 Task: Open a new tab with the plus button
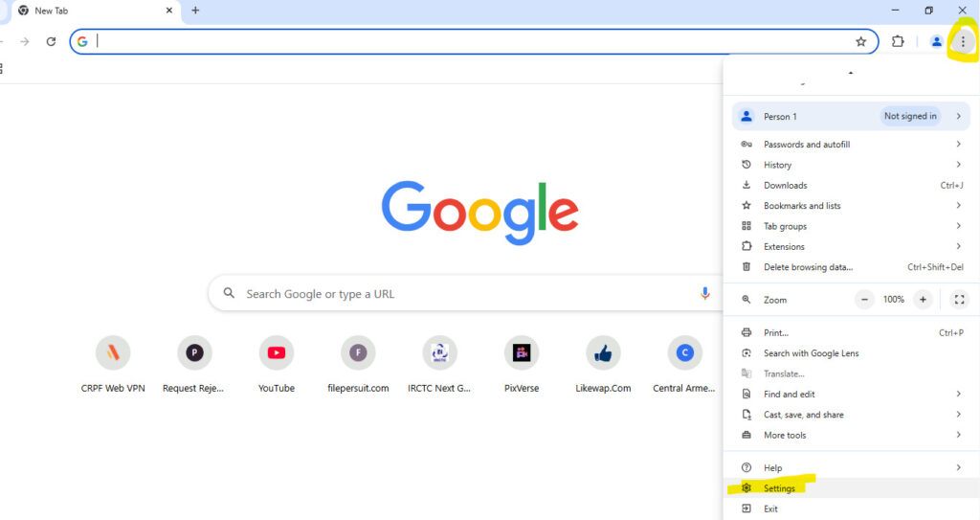(195, 10)
